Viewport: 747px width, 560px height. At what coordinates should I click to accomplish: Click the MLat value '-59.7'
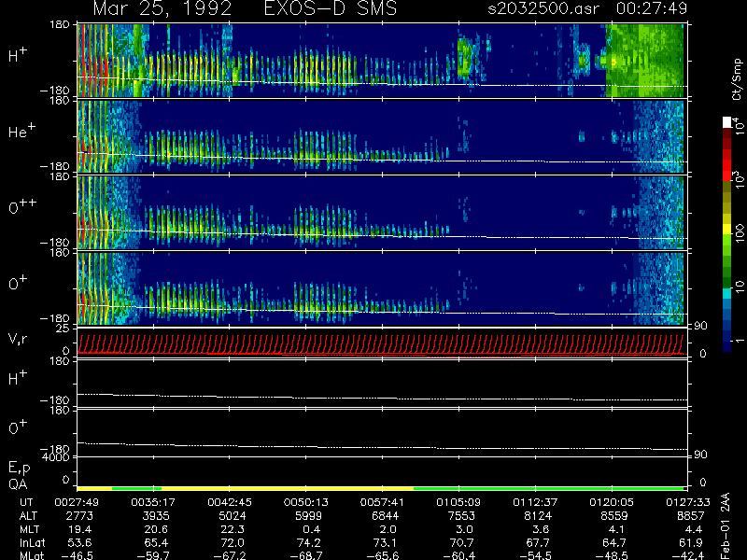(x=153, y=555)
